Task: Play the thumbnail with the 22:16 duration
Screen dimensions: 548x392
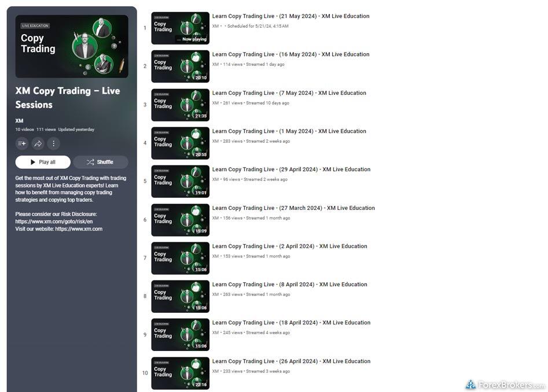Action: pos(180,373)
